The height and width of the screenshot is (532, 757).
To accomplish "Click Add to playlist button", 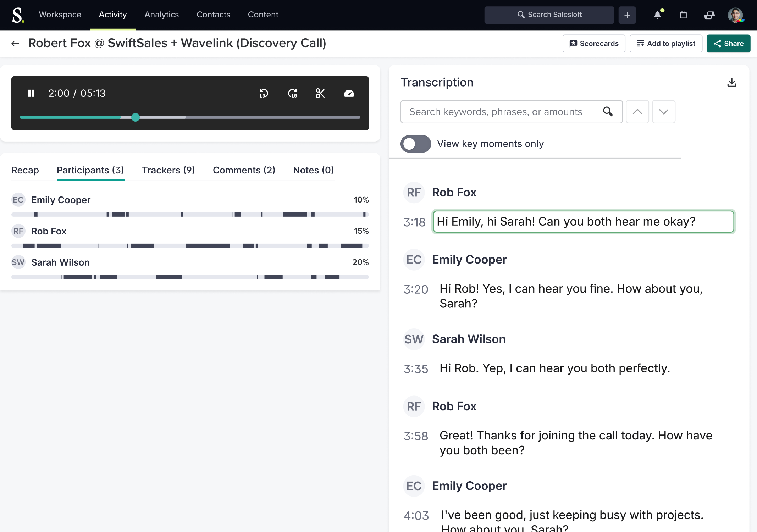I will tap(666, 43).
